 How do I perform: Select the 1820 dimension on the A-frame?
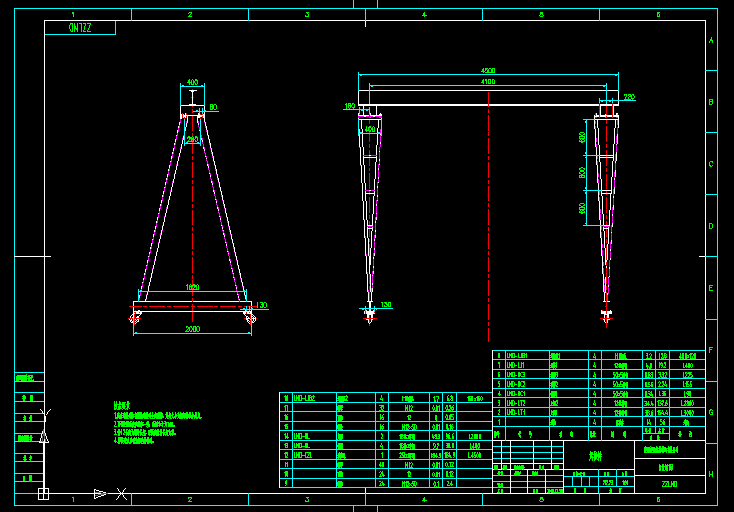(192, 288)
